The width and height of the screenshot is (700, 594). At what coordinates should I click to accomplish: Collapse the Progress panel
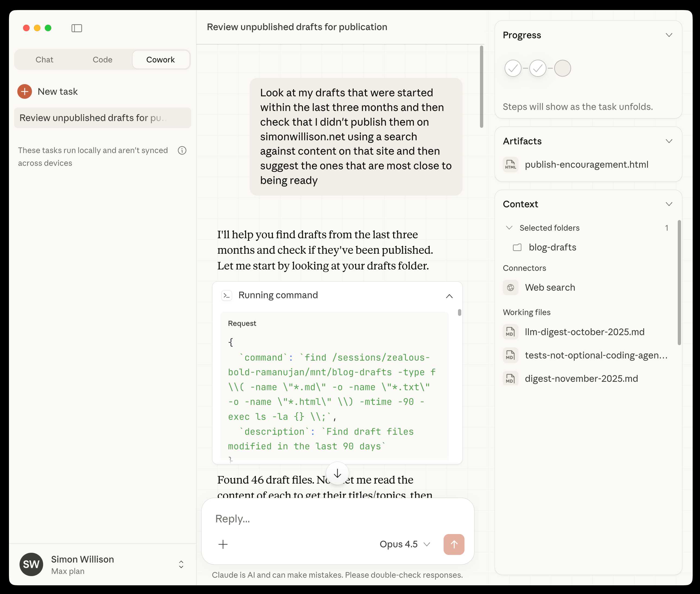(x=669, y=35)
